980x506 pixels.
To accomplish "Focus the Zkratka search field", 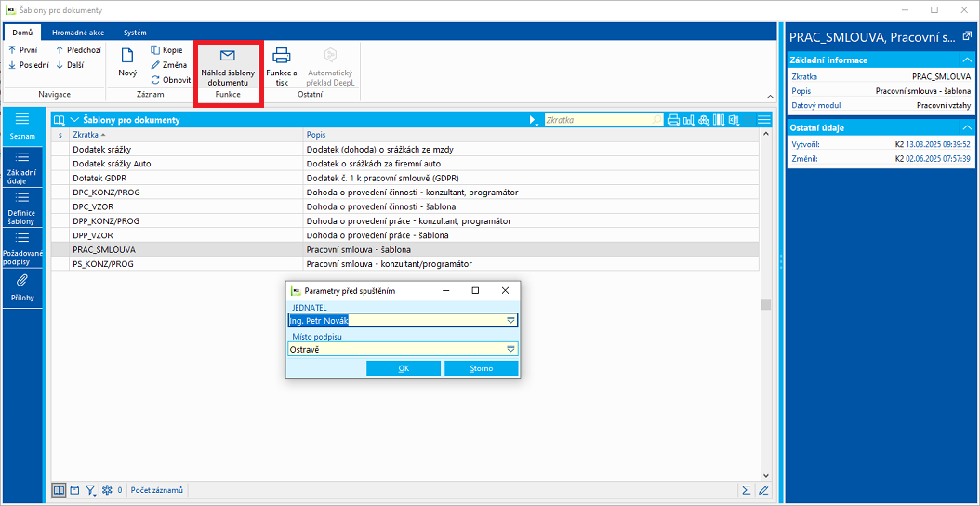I will [603, 120].
